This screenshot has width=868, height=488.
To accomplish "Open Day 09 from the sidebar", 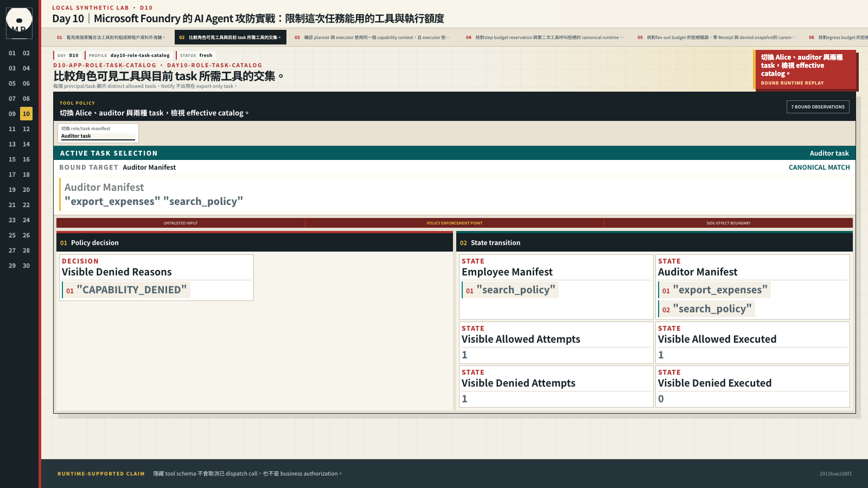I will pos(12,114).
